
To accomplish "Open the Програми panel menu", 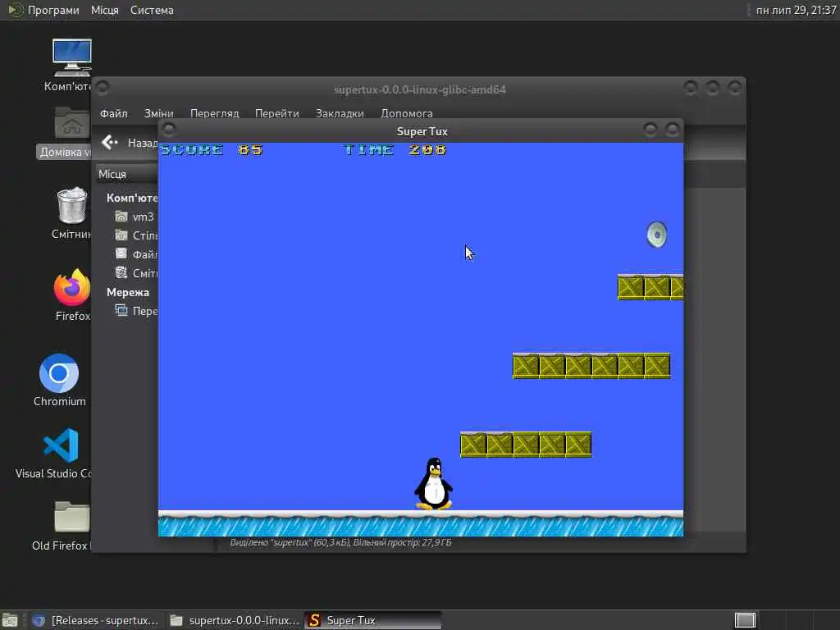I will 44,10.
